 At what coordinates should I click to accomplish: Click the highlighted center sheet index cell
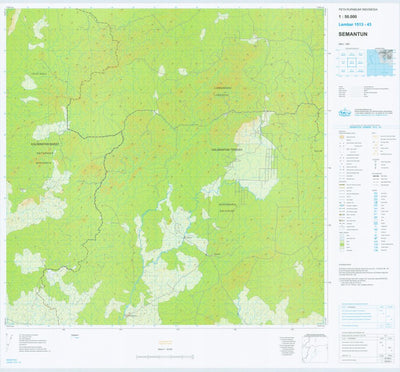tap(351, 62)
